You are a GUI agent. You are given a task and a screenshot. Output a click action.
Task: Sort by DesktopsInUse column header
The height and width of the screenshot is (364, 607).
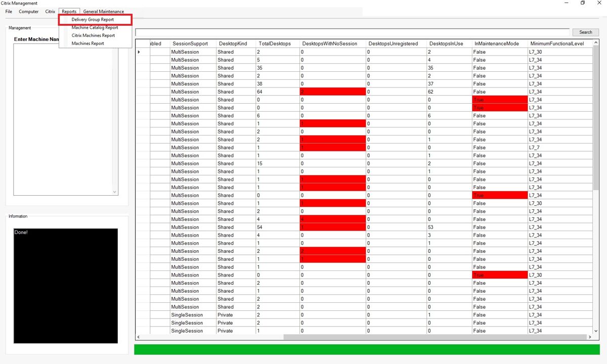coord(449,43)
